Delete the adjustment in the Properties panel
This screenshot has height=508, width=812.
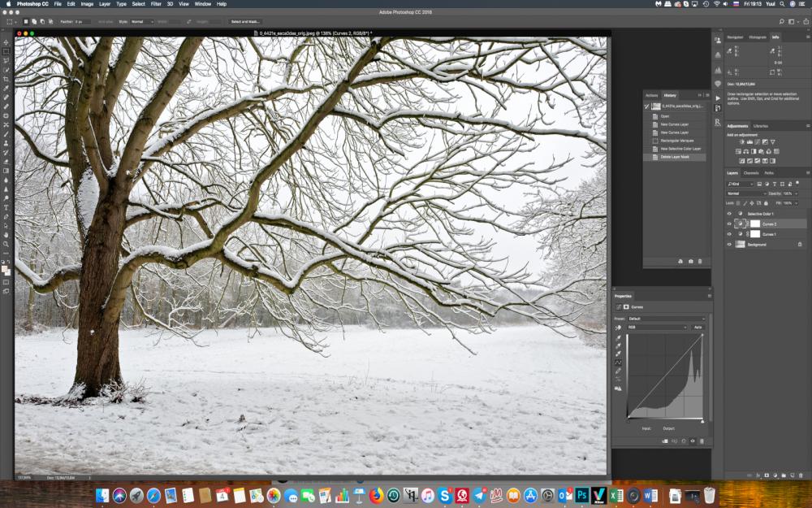click(x=702, y=441)
